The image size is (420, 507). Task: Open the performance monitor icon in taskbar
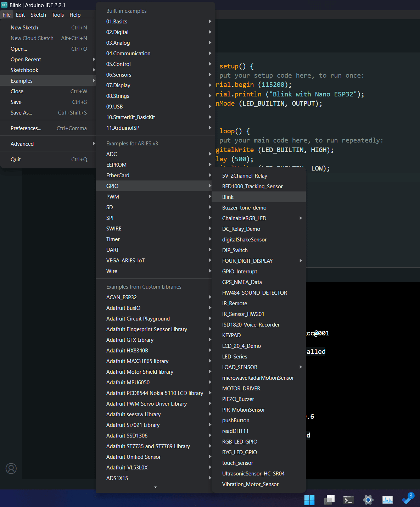(388, 500)
